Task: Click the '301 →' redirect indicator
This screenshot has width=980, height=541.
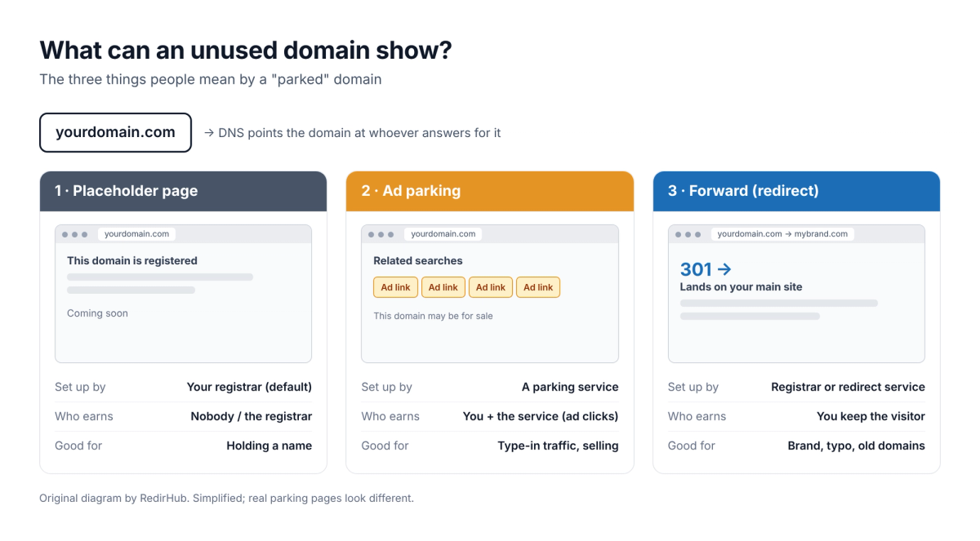Action: [x=706, y=268]
